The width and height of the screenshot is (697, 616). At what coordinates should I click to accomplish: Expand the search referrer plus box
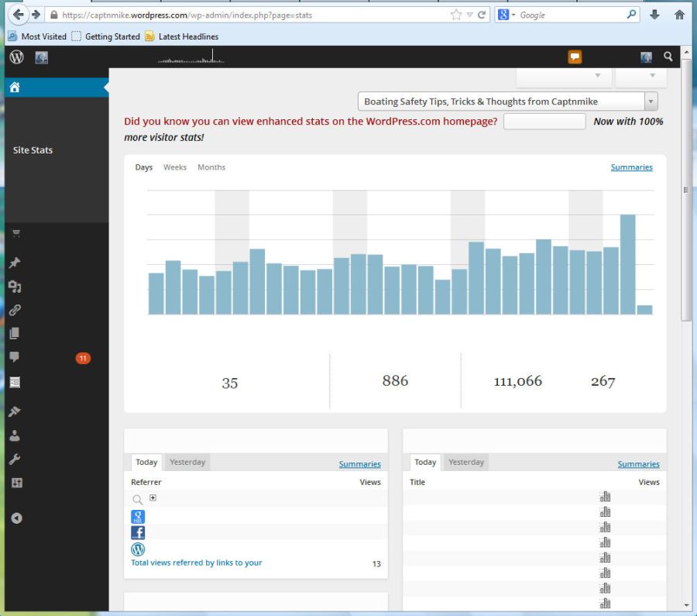153,498
